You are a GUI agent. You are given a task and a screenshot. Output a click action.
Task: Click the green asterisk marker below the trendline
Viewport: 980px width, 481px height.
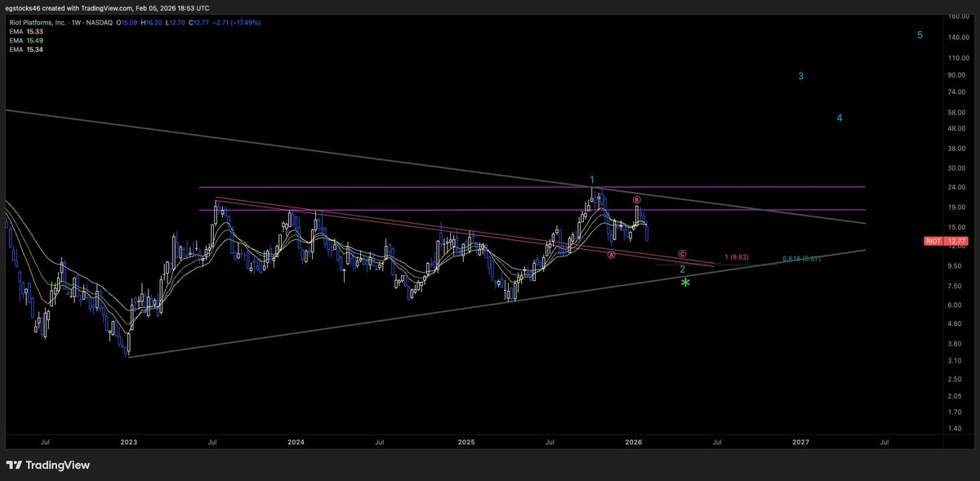pos(685,283)
